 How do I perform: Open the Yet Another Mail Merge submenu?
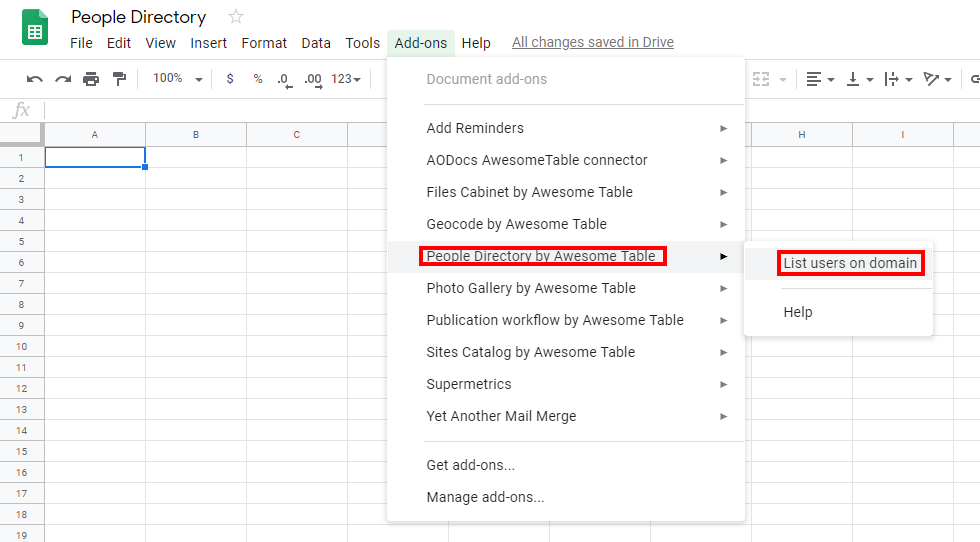(501, 416)
